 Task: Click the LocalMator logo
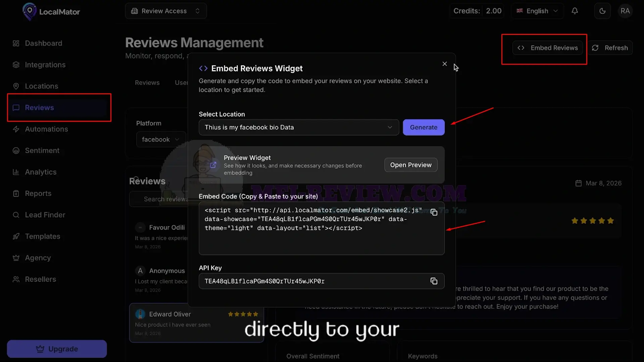tap(51, 11)
